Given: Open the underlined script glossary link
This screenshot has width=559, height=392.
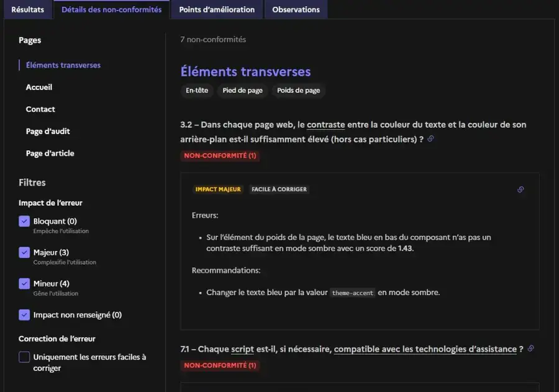Looking at the screenshot, I should pos(242,349).
